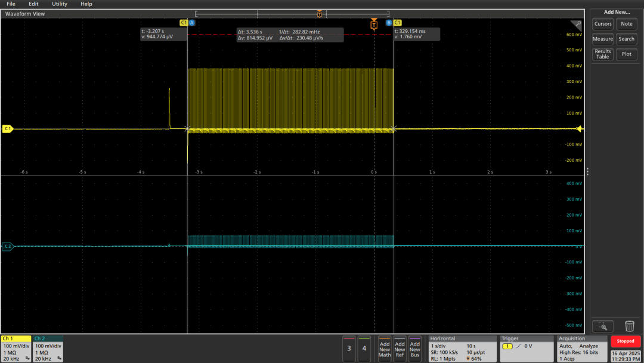This screenshot has height=363, width=644.
Task: Enable channel 4 button
Action: (364, 348)
